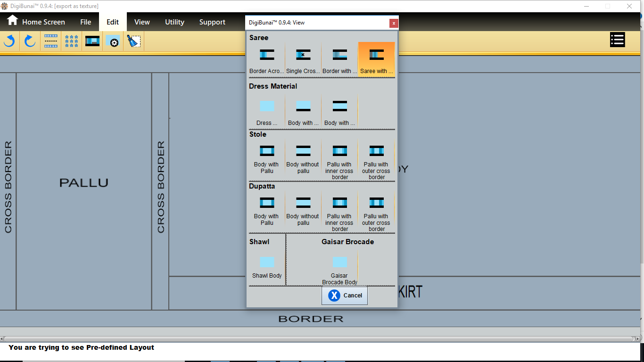Select Saree 'Border Acro...' layout
Screen dimensions: 644x362
pyautogui.click(x=267, y=60)
